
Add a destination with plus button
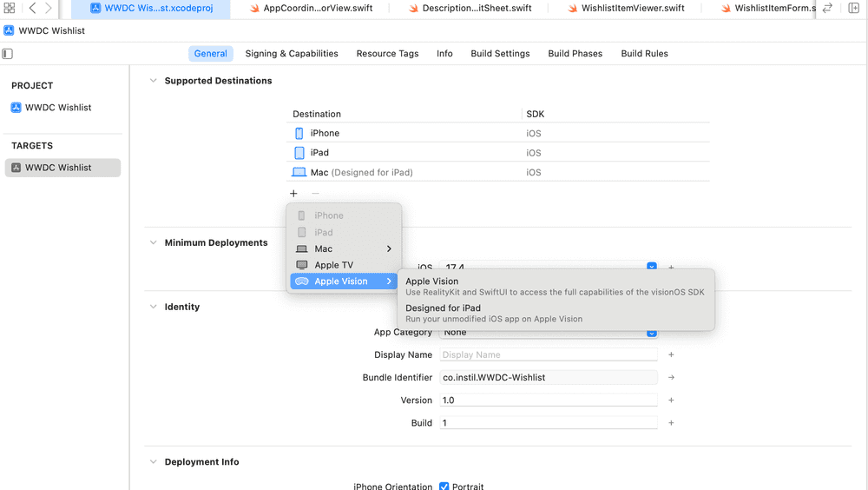(293, 194)
